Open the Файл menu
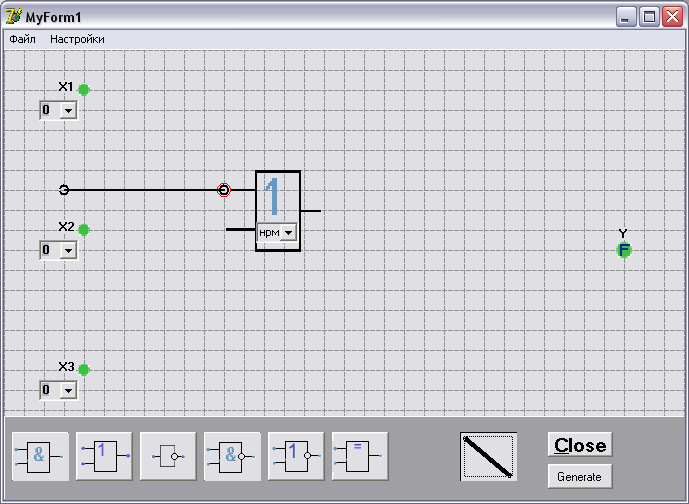The width and height of the screenshot is (689, 504). click(22, 39)
